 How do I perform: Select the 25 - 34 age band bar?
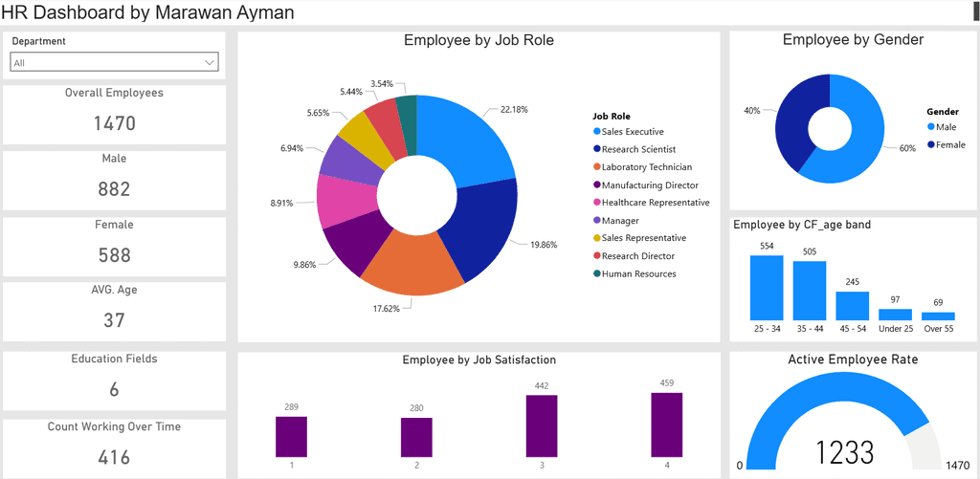pyautogui.click(x=767, y=288)
